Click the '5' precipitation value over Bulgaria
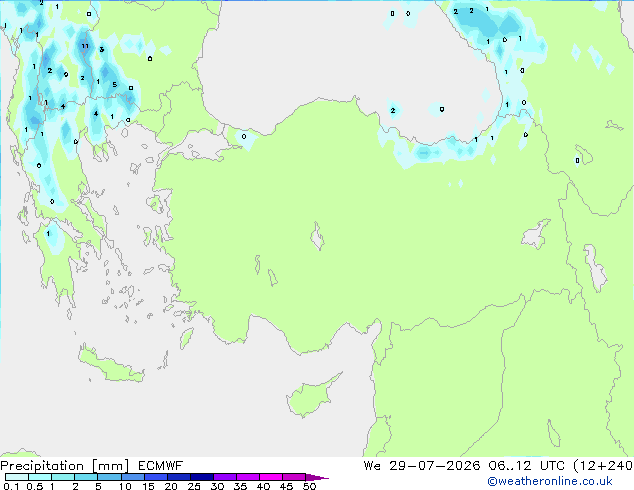The width and height of the screenshot is (634, 490). (114, 84)
